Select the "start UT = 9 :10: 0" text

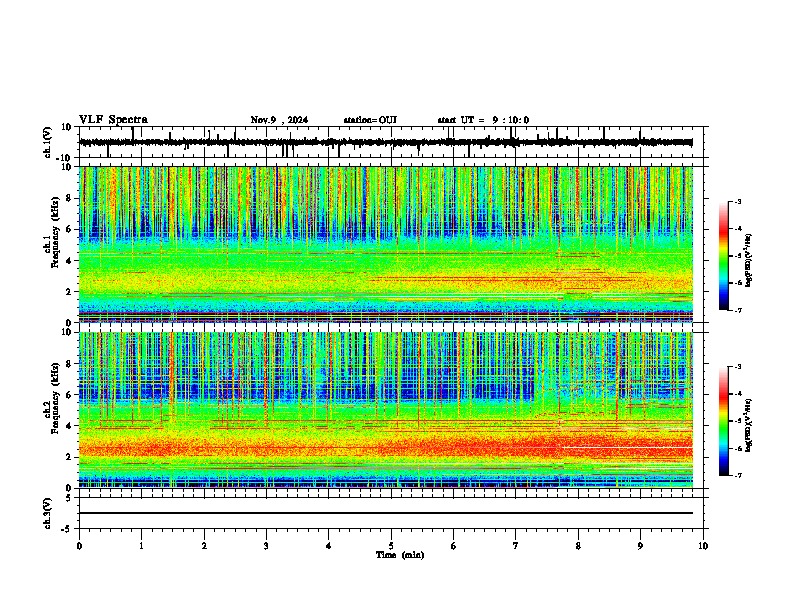click(x=483, y=120)
